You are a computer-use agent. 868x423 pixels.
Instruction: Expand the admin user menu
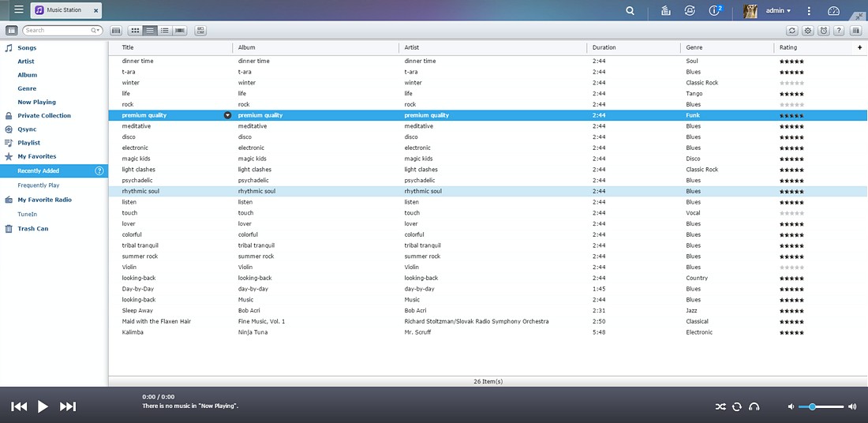[778, 10]
